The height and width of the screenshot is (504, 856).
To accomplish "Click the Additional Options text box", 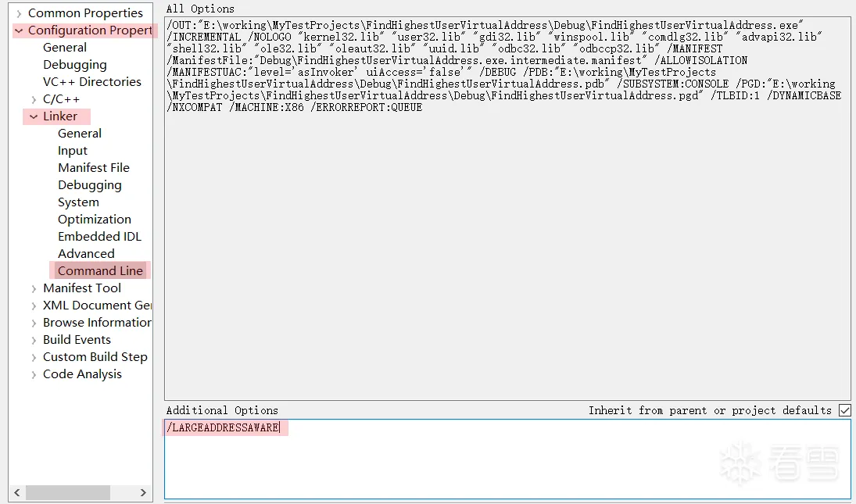I will click(x=507, y=459).
